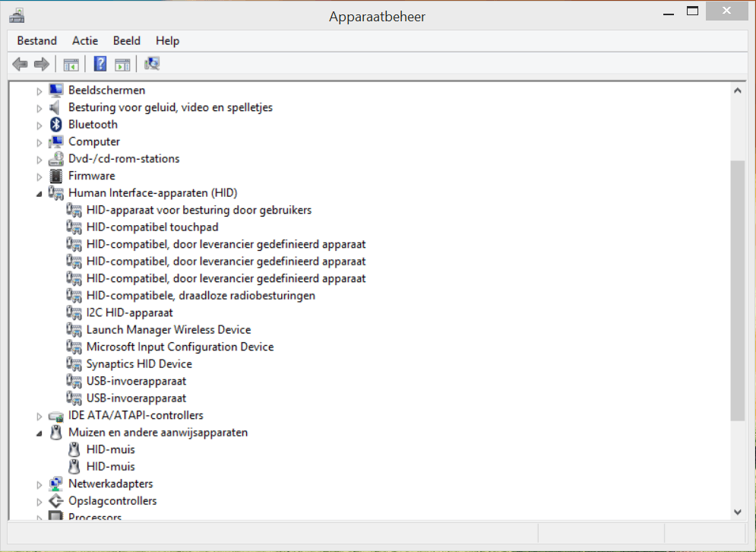The width and height of the screenshot is (756, 552).
Task: Select the speaker icon for Besturing voor geluid
Action: [56, 107]
